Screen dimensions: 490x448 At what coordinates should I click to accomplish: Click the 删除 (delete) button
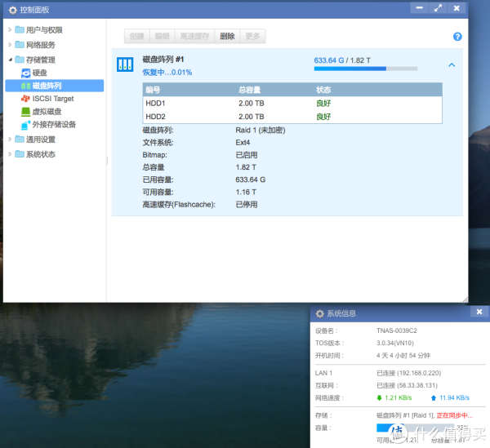click(227, 37)
